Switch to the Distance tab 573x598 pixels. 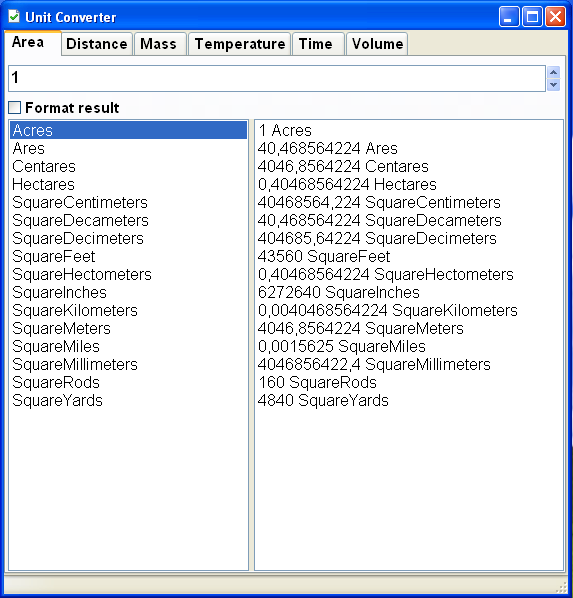(97, 44)
